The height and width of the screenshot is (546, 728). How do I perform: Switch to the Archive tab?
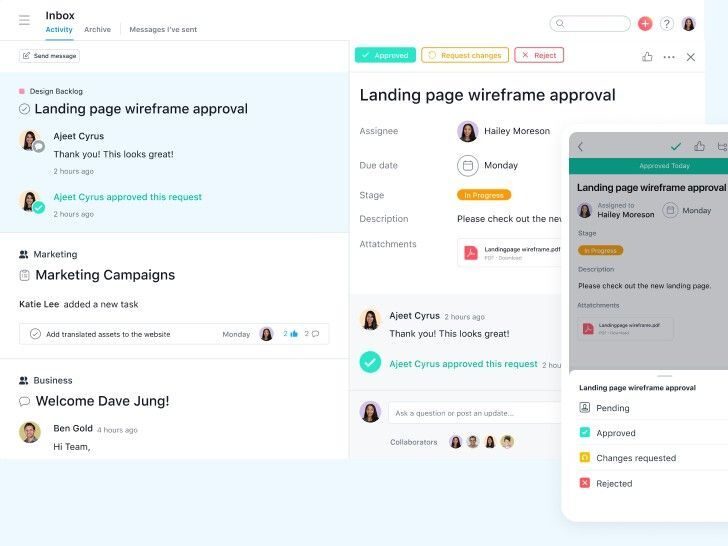97,30
